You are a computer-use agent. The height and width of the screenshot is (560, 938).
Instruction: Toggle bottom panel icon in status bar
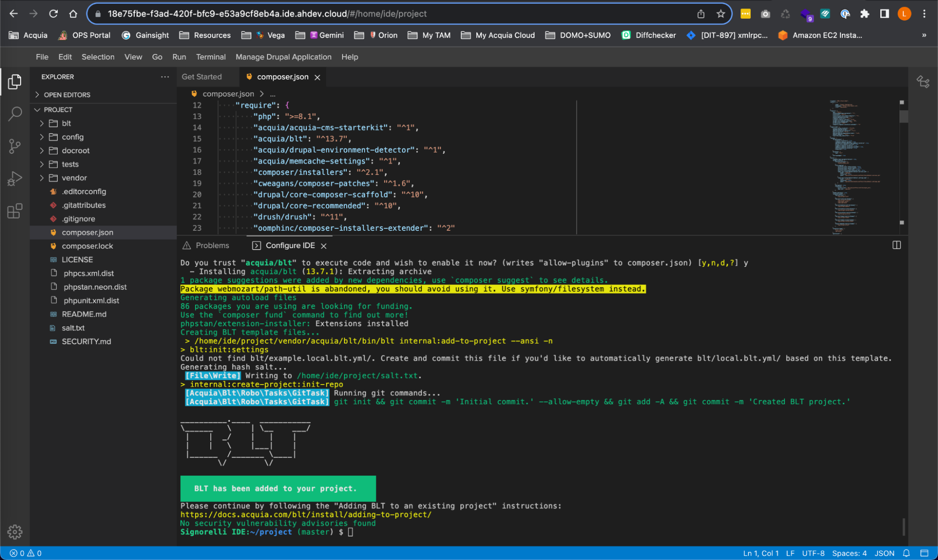(924, 553)
